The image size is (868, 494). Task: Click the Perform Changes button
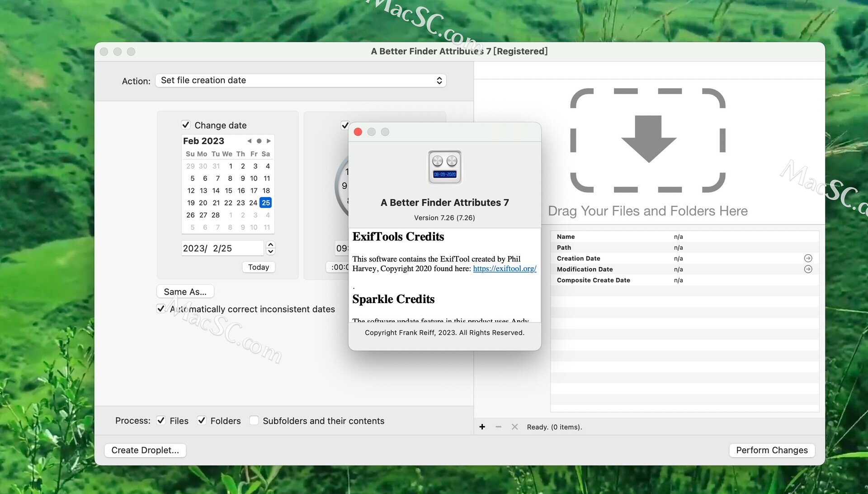point(771,450)
